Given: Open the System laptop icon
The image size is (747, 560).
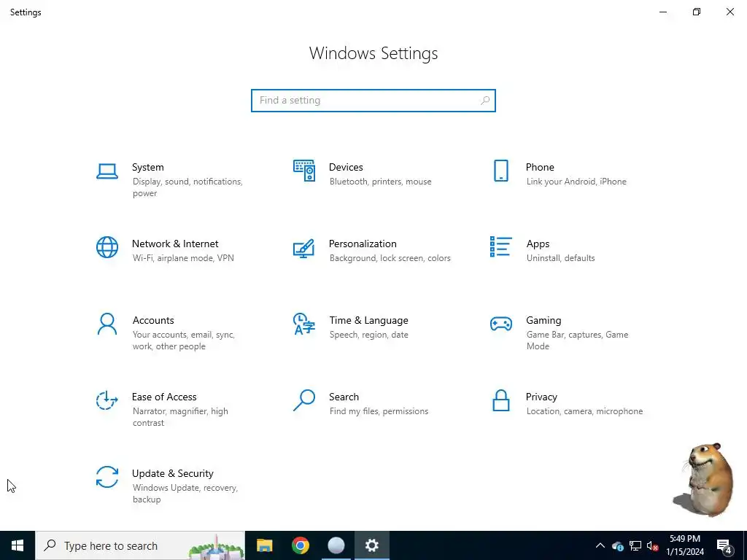Looking at the screenshot, I should tap(107, 171).
